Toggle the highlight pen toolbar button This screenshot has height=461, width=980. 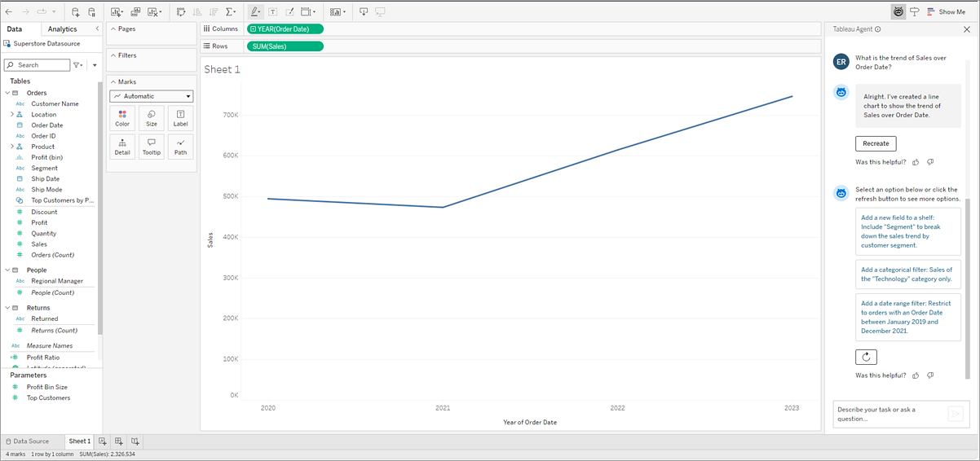pyautogui.click(x=254, y=11)
